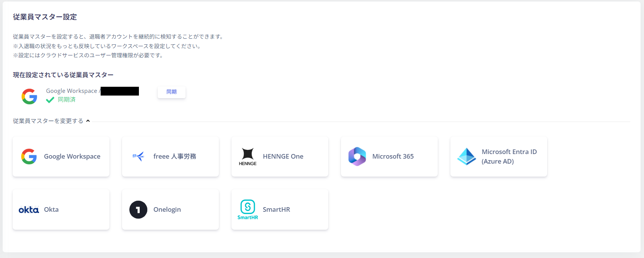The image size is (644, 258).
Task: Click the green 同期済 checkmark
Action: 49,99
